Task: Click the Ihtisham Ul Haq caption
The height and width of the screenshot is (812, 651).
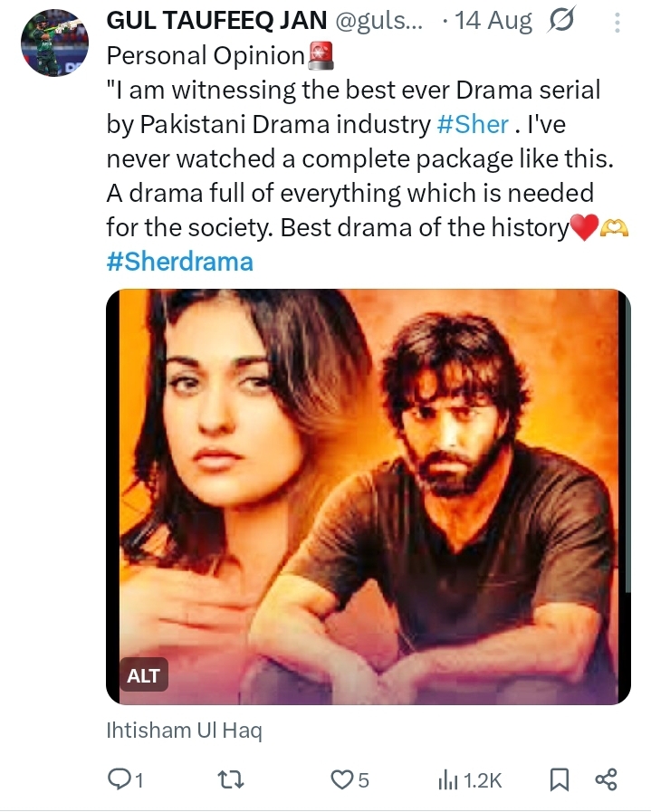Action: 184,730
